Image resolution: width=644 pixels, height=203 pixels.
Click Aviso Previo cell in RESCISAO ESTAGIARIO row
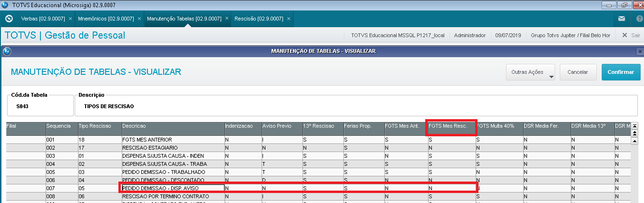(282, 148)
